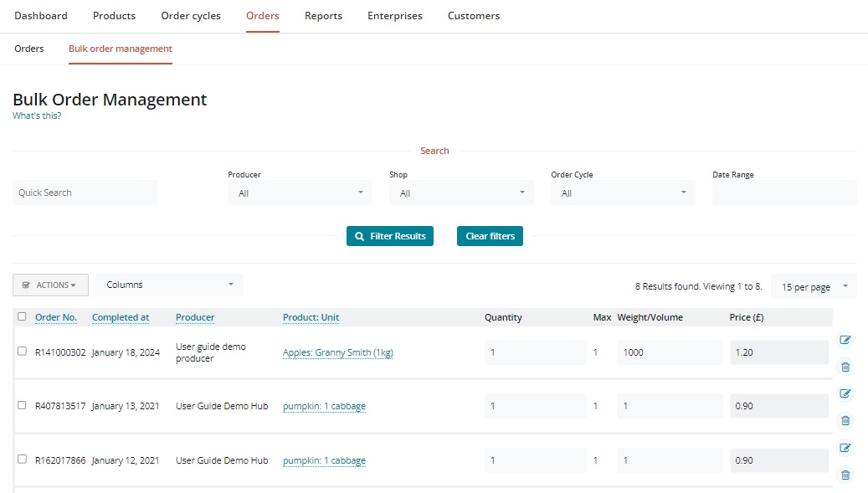868x493 pixels.
Task: Focus the Quick Search field
Action: [85, 193]
